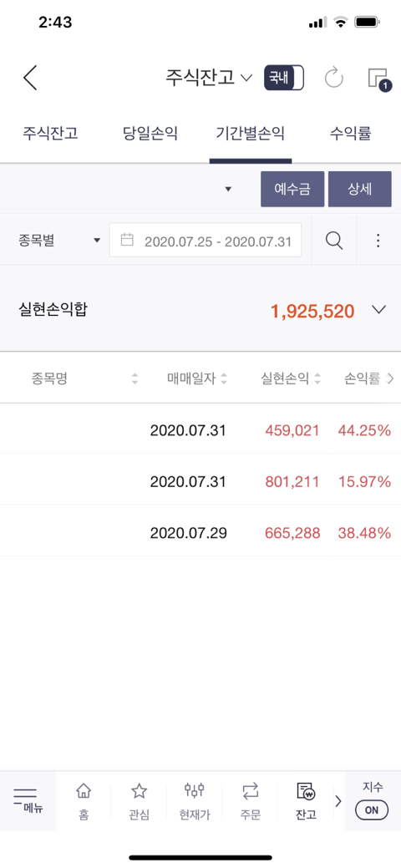
Task: Refresh the stock balance data
Action: click(334, 78)
